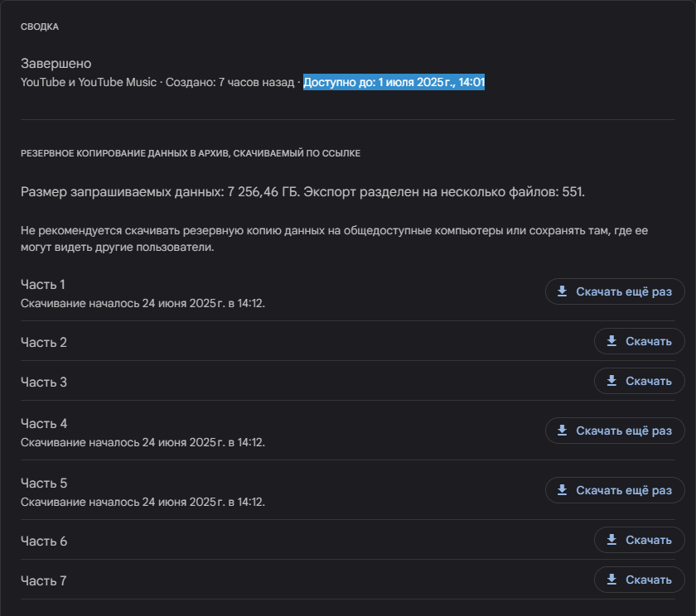Select the 'Часть 7' label
Screen dimensions: 696x616
(44, 581)
